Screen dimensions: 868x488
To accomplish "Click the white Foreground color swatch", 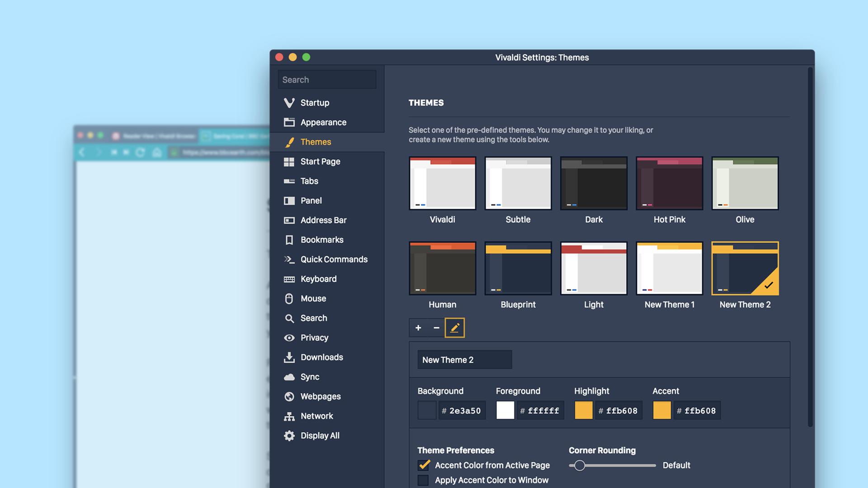I will tap(505, 410).
